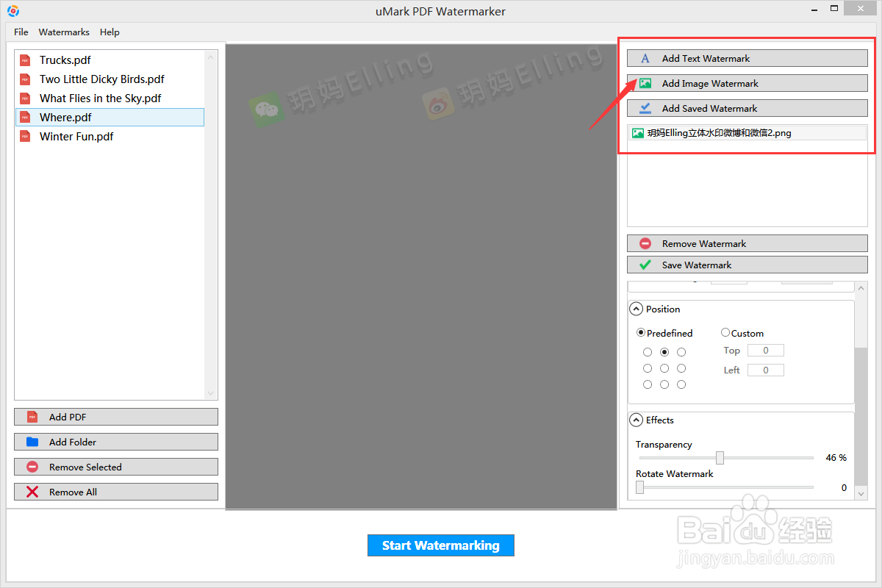
Task: Click Remove All button
Action: [116, 492]
